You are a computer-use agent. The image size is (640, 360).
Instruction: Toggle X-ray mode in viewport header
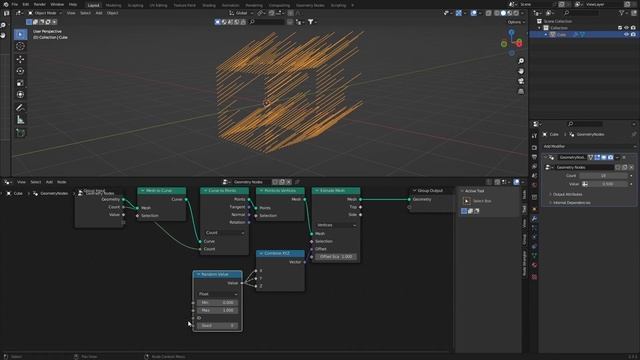pos(489,13)
